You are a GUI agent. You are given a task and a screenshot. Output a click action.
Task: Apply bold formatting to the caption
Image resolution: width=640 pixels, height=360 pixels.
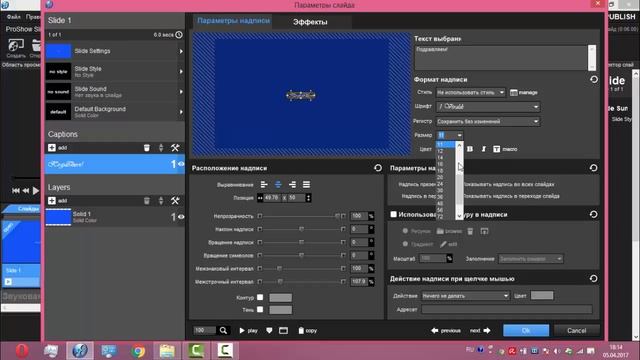pos(470,149)
